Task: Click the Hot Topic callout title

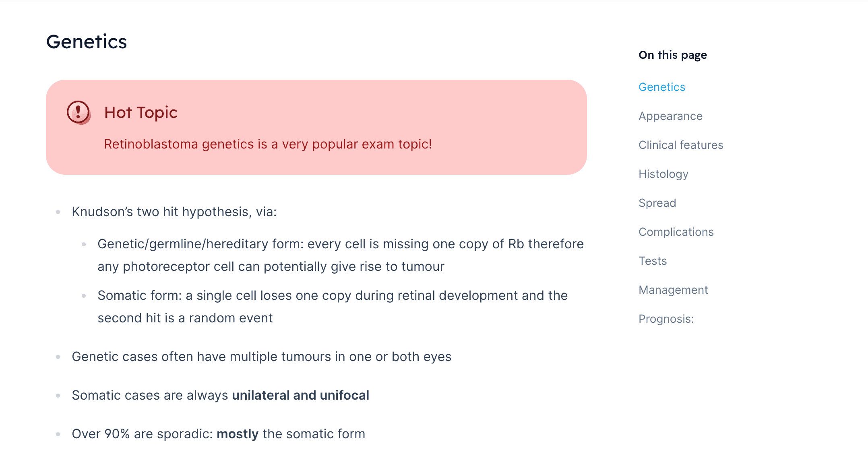Action: pyautogui.click(x=141, y=112)
